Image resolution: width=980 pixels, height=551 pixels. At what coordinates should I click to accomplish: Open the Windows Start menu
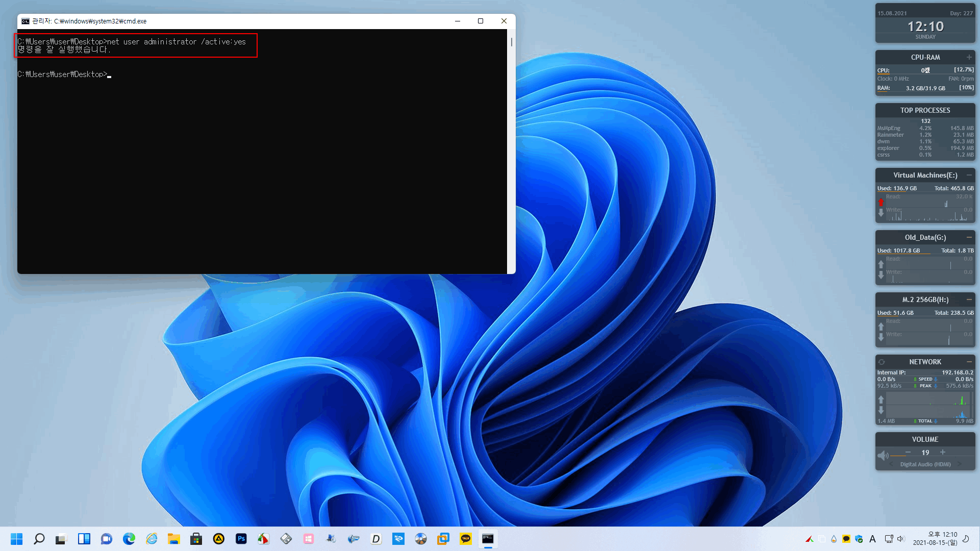17,539
